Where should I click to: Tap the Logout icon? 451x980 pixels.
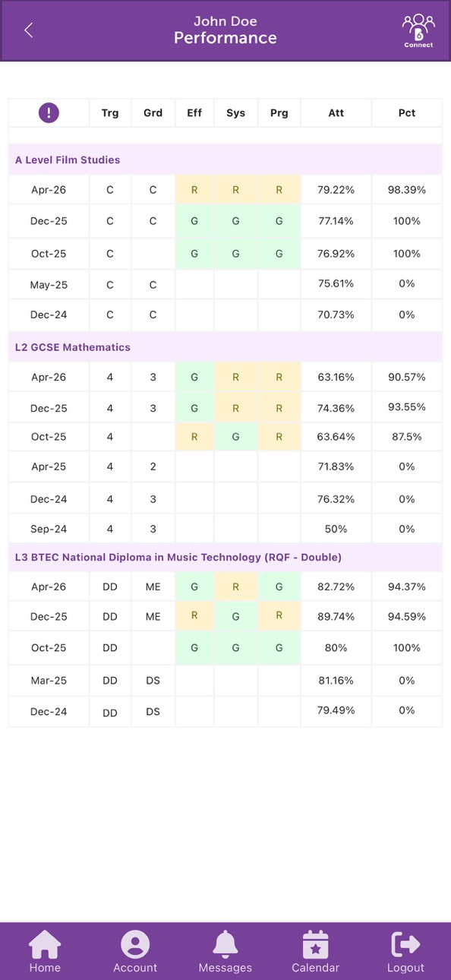[x=405, y=951]
